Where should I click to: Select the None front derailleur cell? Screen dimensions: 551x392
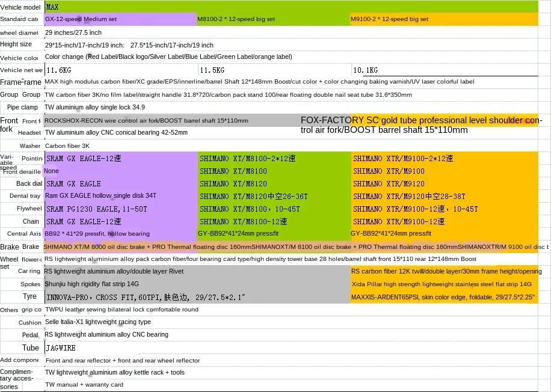coord(121,171)
